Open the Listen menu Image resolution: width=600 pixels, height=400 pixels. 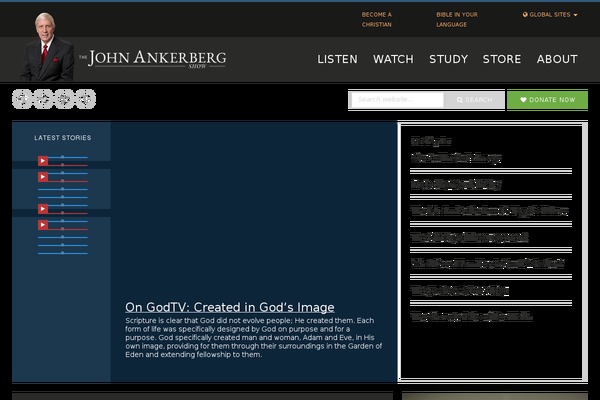click(x=338, y=59)
